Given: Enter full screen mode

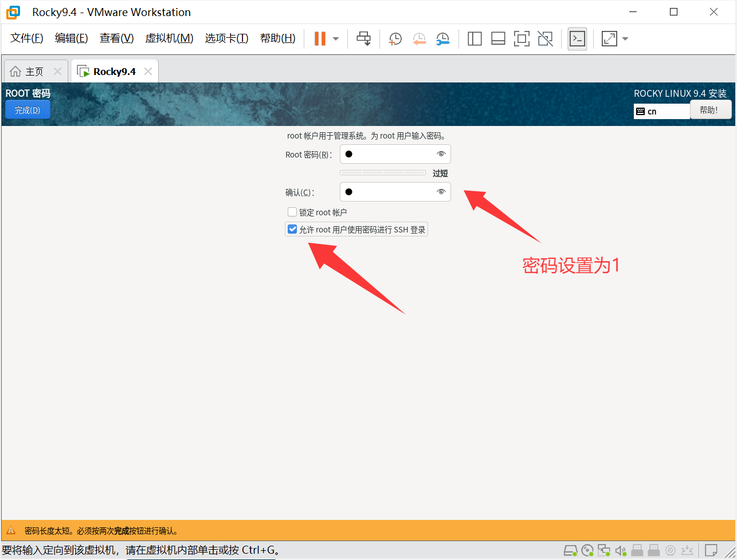Looking at the screenshot, I should pos(521,39).
